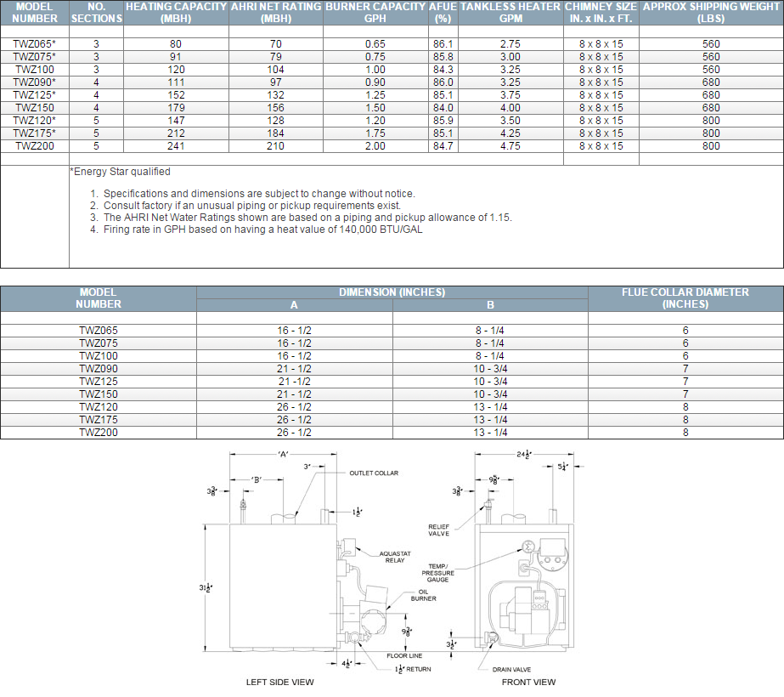784x697 pixels.
Task: Click the NO. SECTIONS column header
Action: tap(97, 13)
